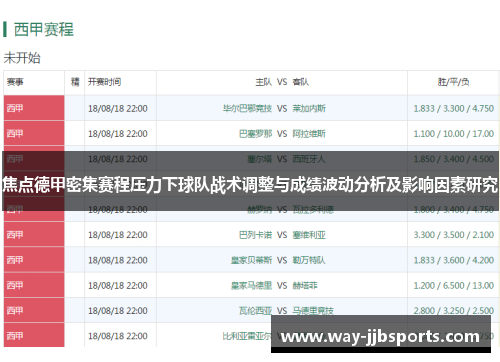500x362 pixels.
Task: Click the 客队 header label
Action: pos(301,82)
